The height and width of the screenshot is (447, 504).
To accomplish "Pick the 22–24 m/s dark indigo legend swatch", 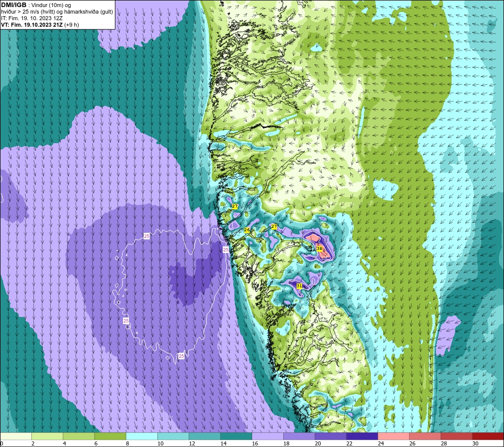I will pyautogui.click(x=362, y=436).
